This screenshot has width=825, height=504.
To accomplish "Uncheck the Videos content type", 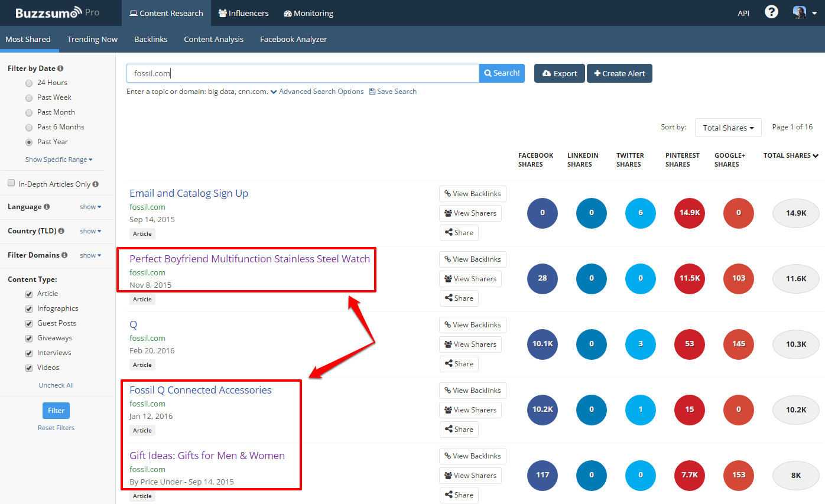I will [28, 368].
